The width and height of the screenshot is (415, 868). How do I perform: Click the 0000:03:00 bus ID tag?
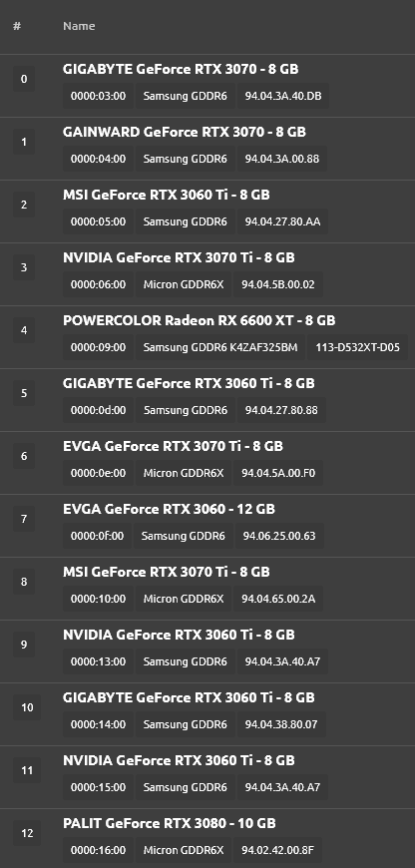[98, 96]
